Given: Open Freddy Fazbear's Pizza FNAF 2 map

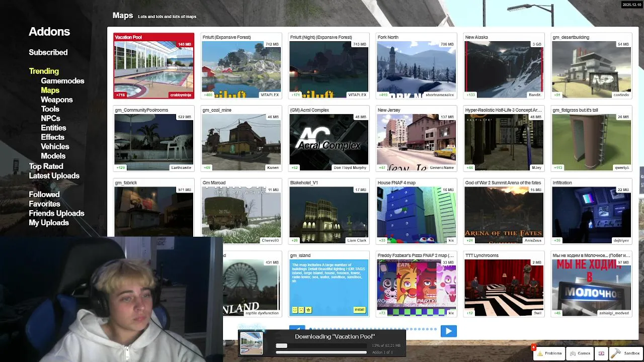Looking at the screenshot, I should click(416, 285).
